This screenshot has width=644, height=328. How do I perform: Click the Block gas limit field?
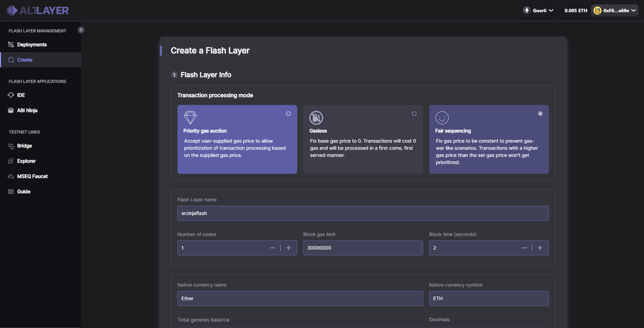click(363, 248)
